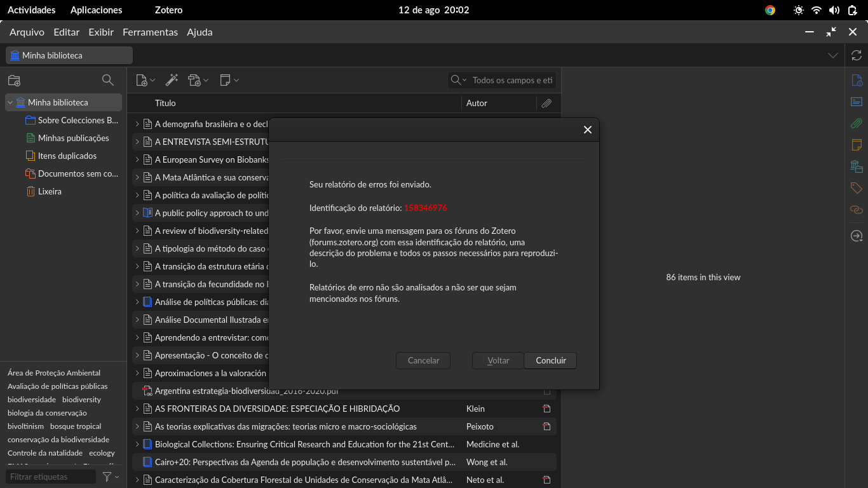Open the New Note toolbar button
Viewport: 868px width, 488px height.
click(x=229, y=80)
